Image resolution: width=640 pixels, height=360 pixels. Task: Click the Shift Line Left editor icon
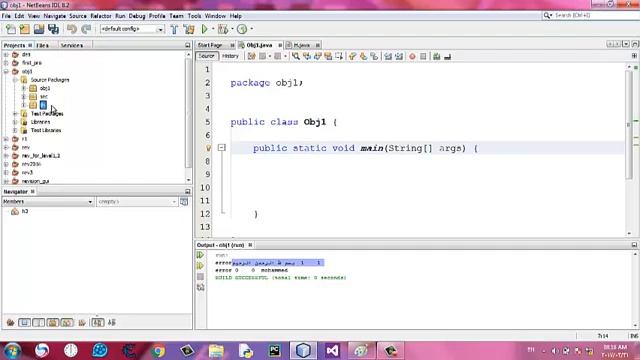coord(388,56)
